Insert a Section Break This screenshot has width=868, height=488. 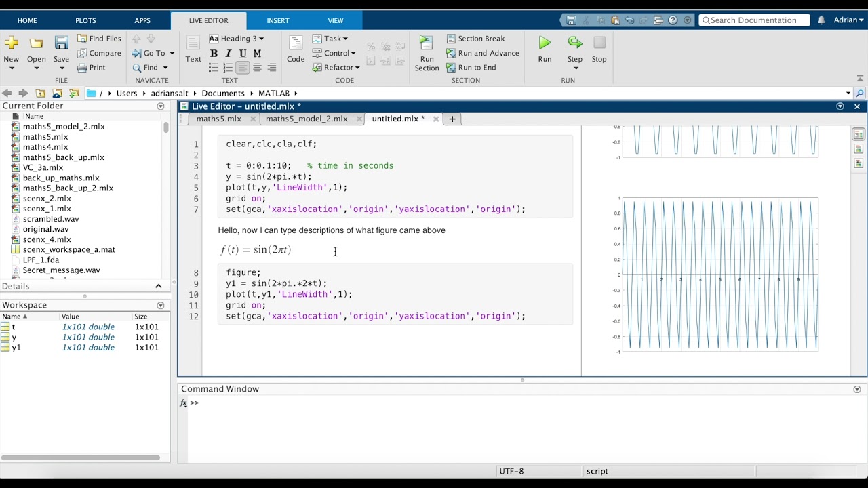tap(475, 39)
